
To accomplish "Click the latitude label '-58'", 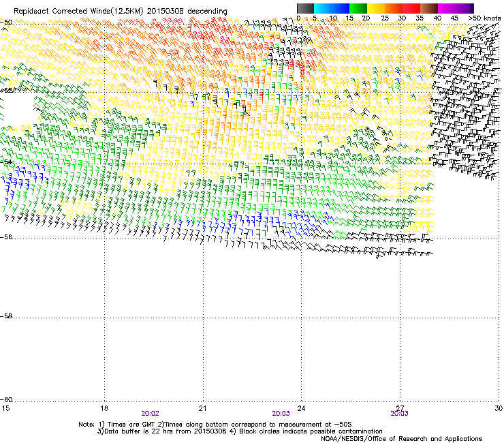I will click(6, 316).
